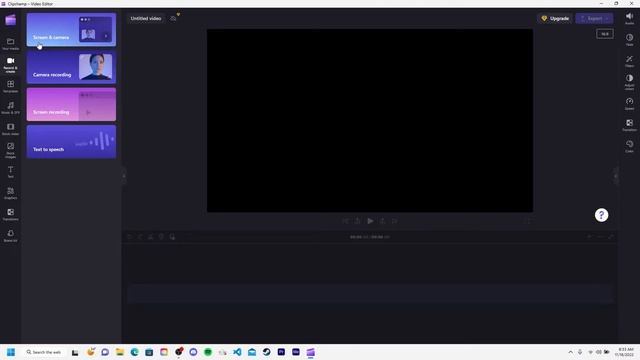The width and height of the screenshot is (640, 360).
Task: Click the help question mark button
Action: tap(601, 215)
